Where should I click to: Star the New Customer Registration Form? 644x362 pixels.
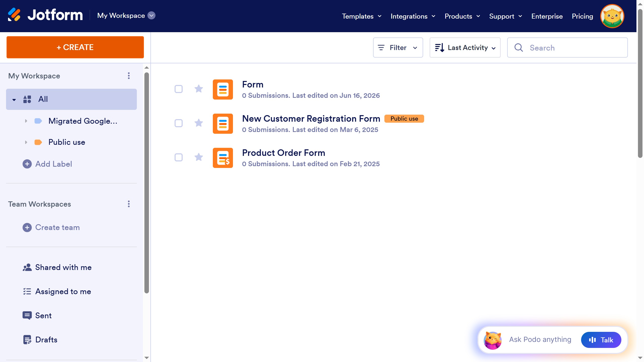199,123
